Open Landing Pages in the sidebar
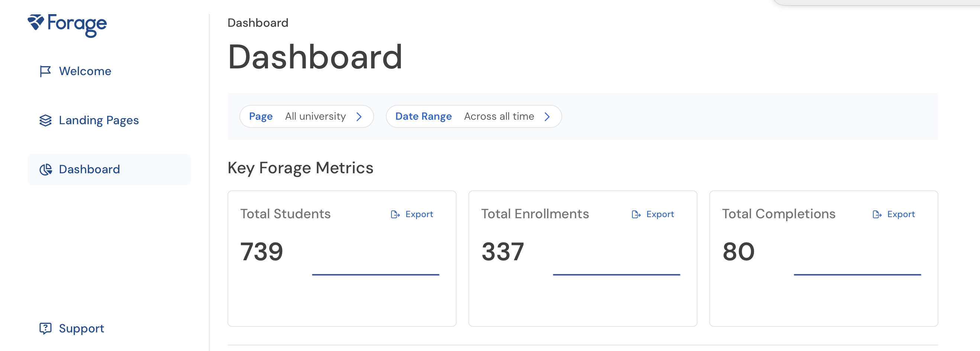Image resolution: width=980 pixels, height=351 pixels. (109, 120)
